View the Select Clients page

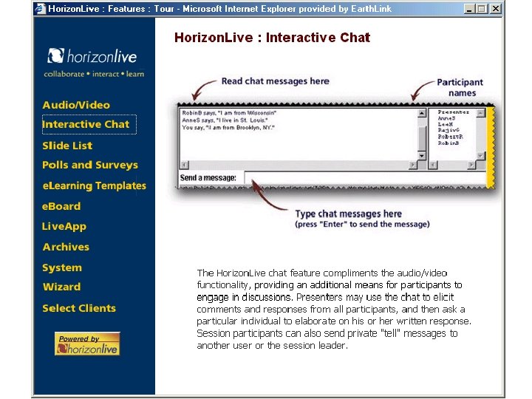pyautogui.click(x=79, y=308)
